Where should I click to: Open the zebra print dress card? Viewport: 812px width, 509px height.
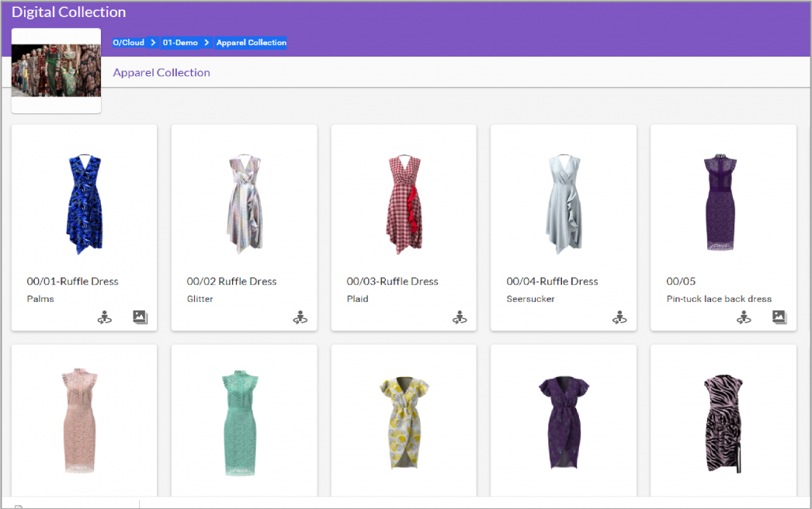(724, 421)
